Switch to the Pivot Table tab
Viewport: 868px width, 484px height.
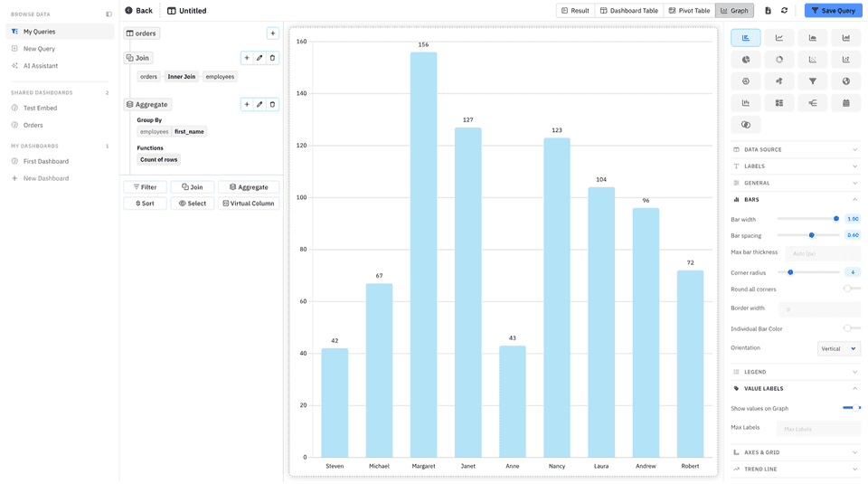pos(689,11)
